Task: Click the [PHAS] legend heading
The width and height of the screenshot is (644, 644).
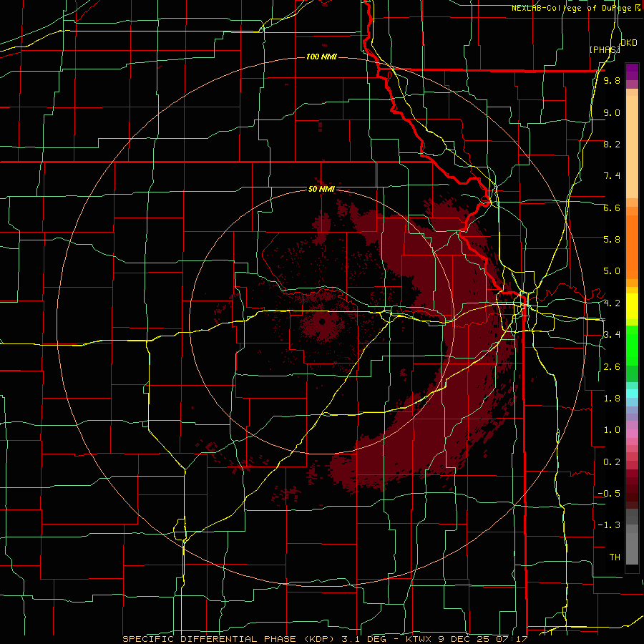Action: click(x=605, y=49)
